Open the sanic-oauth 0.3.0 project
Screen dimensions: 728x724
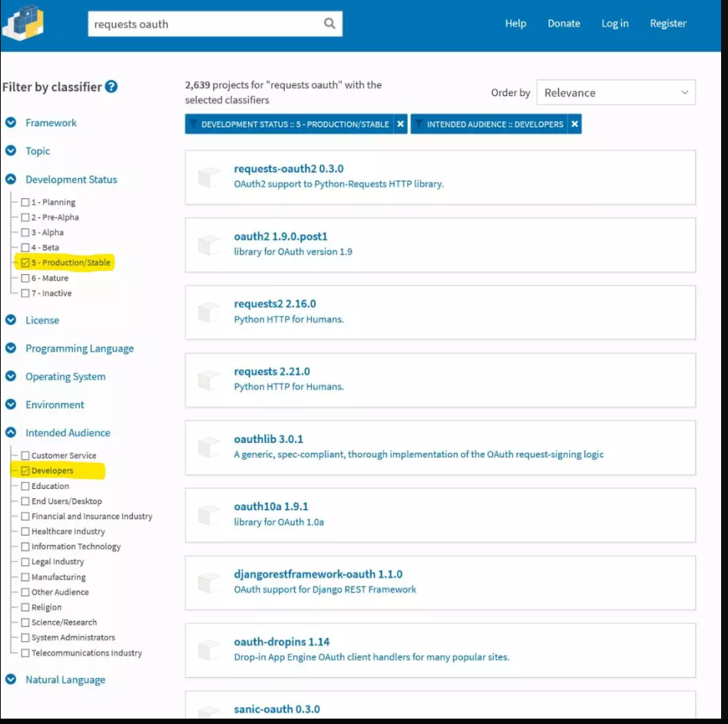(276, 709)
